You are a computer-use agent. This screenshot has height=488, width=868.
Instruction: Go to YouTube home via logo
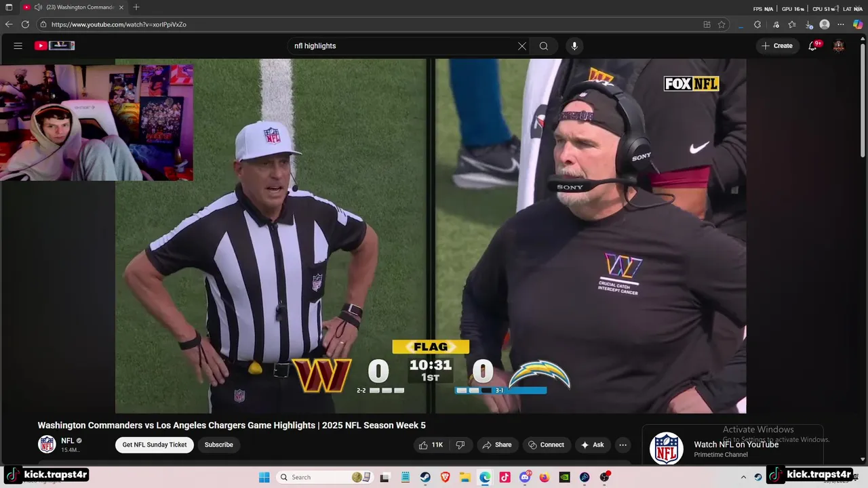click(55, 45)
